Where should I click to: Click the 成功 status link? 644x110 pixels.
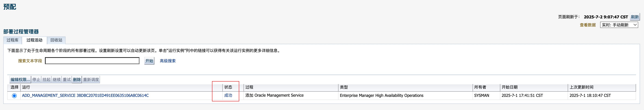(228, 95)
